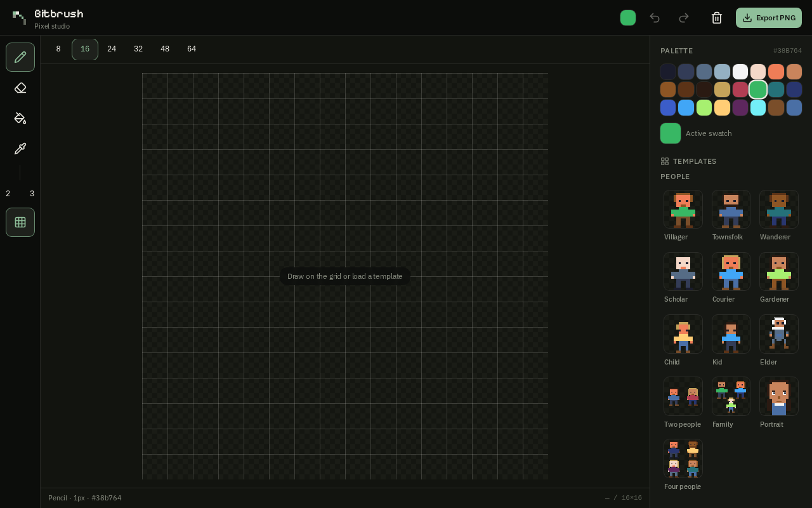Choose canvas size 24
Image resolution: width=812 pixels, height=508 pixels.
coord(112,49)
